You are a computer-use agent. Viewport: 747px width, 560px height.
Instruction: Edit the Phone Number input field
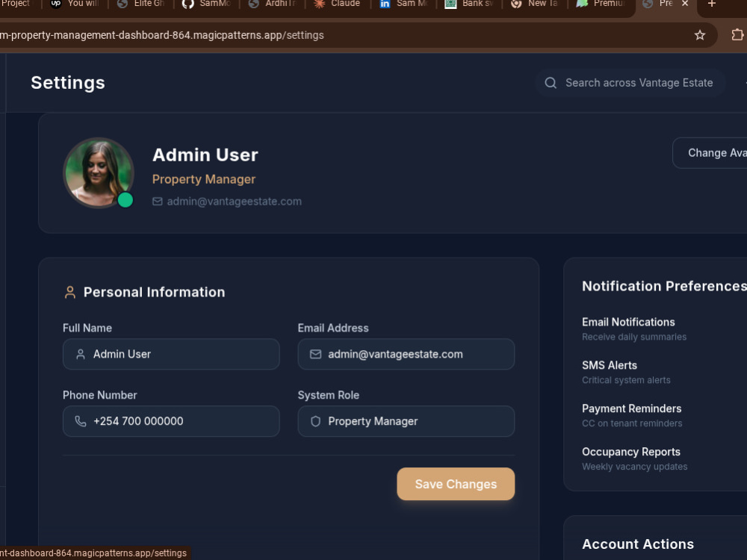pos(171,421)
